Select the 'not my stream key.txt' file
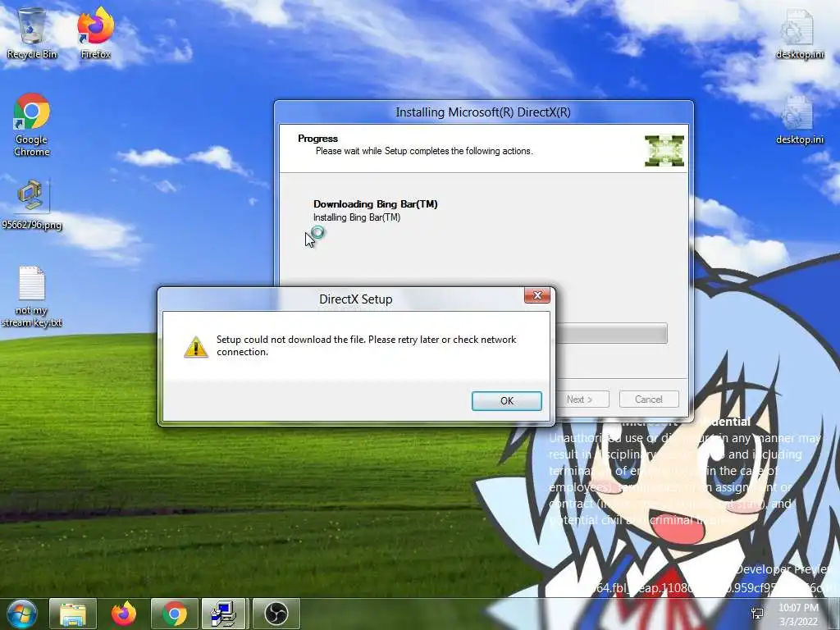 pos(32,296)
